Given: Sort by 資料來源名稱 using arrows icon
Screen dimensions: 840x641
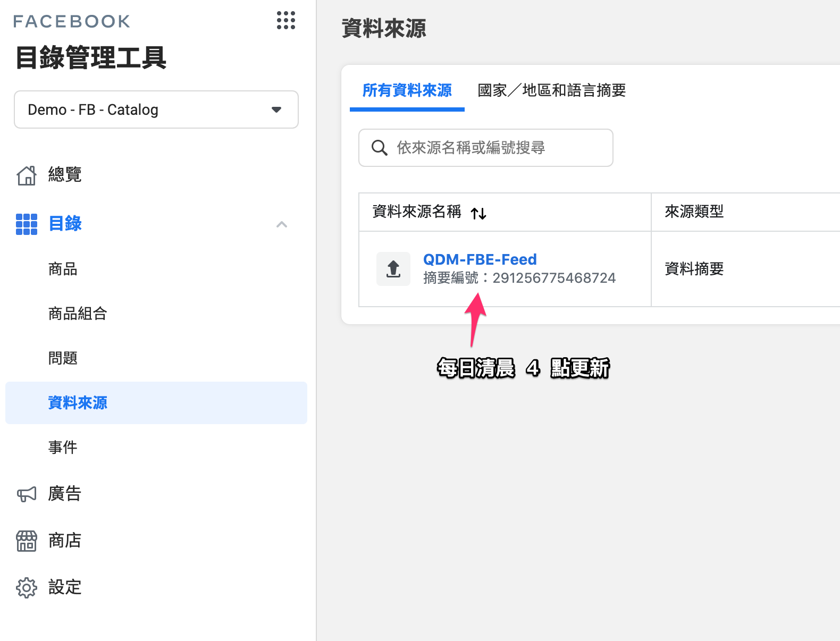Looking at the screenshot, I should pos(478,213).
